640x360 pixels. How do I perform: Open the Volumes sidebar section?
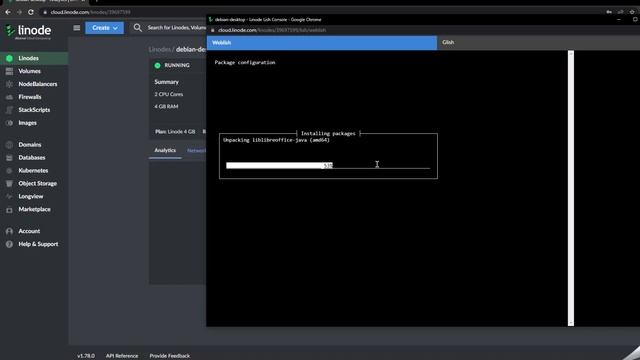click(29, 71)
